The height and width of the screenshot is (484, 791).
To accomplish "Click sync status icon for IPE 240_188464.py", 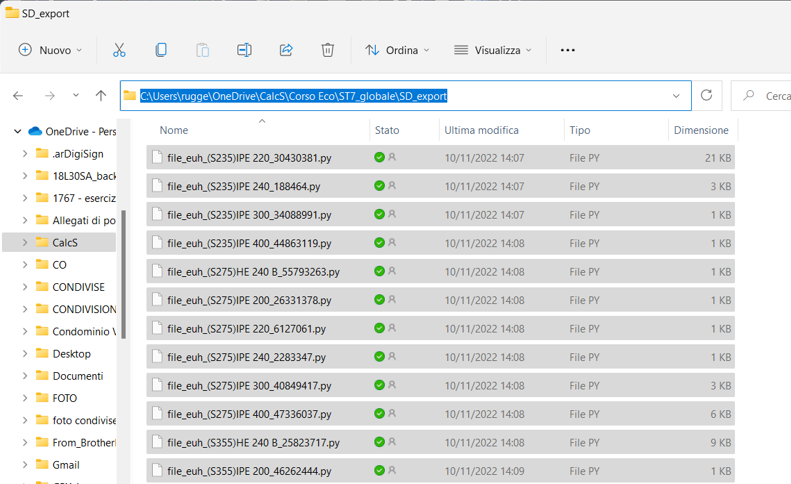I will click(379, 186).
